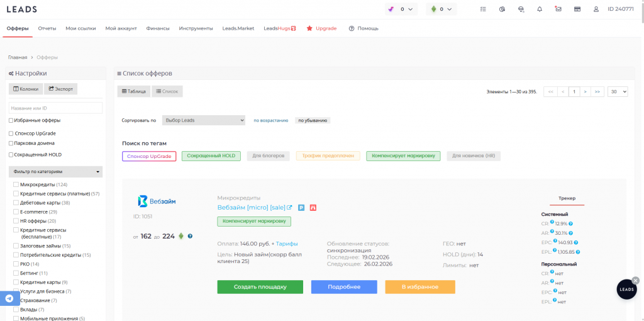Viewport: 644px width, 321px height.
Task: Select the purple Спонсор UpGrade tag
Action: pos(149,156)
